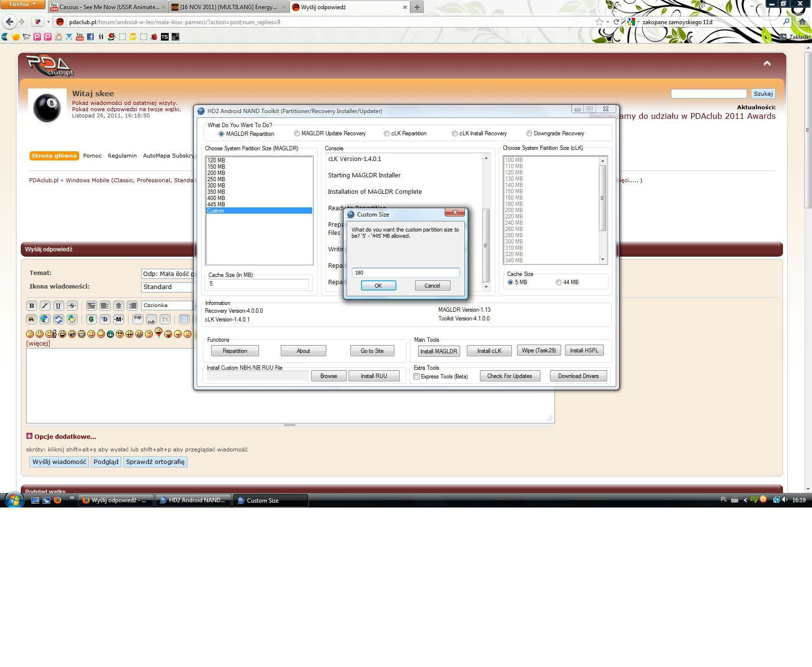Cancel the Custom Size dialog

[x=432, y=286]
